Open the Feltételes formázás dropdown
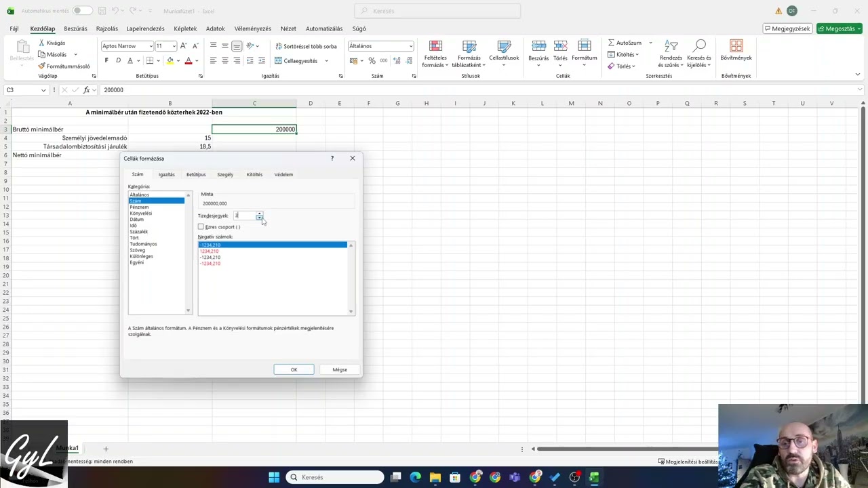 pyautogui.click(x=435, y=54)
